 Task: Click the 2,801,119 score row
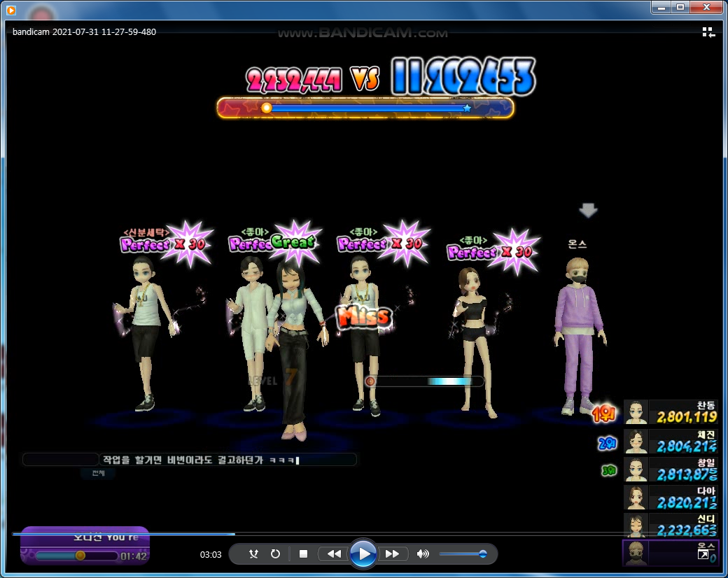pyautogui.click(x=671, y=412)
